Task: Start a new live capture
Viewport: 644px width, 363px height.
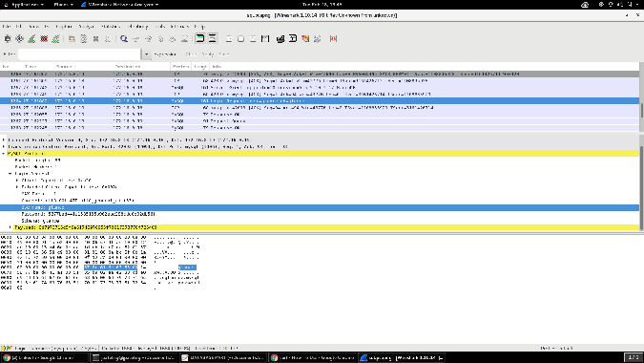Action: pyautogui.click(x=31, y=38)
